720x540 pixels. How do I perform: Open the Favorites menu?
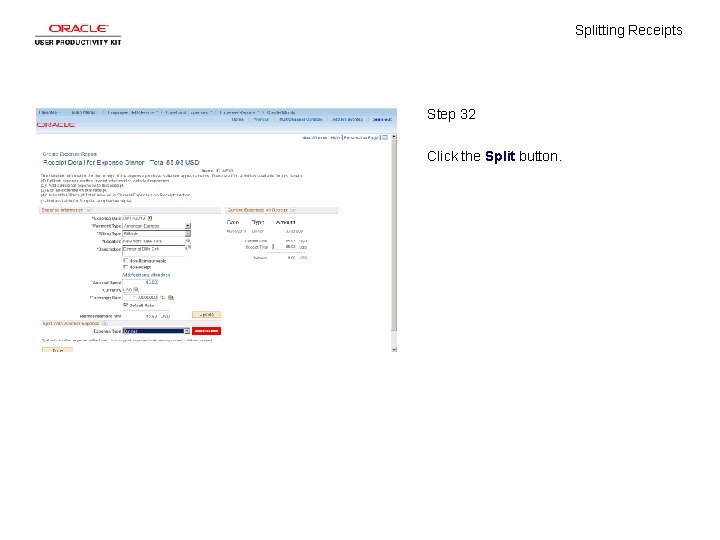tap(49, 112)
